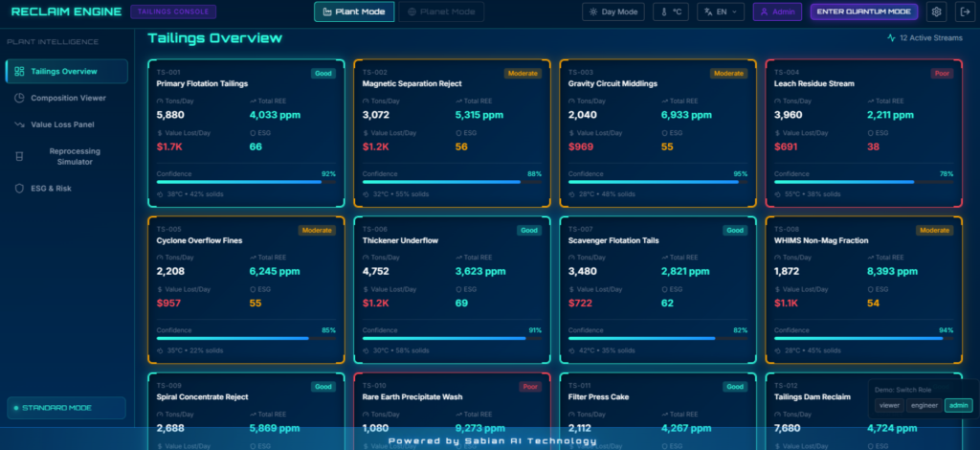
Task: Click the Standard Mode button in sidebar
Action: (66, 408)
